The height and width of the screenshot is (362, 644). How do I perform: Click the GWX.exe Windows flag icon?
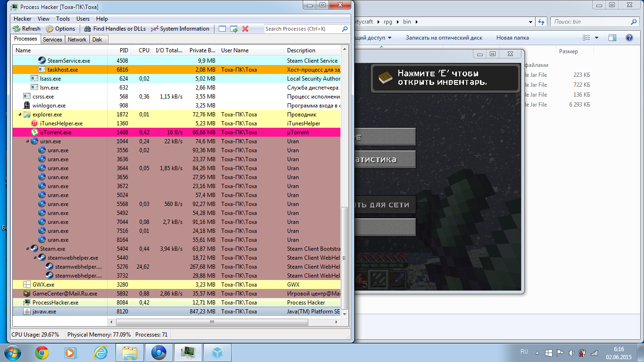click(x=27, y=285)
